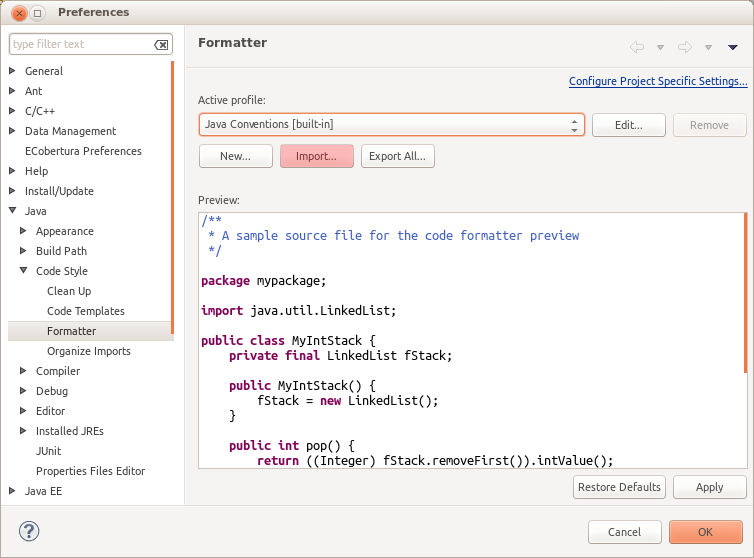Close the Preferences window
The image size is (754, 558).
pos(19,13)
